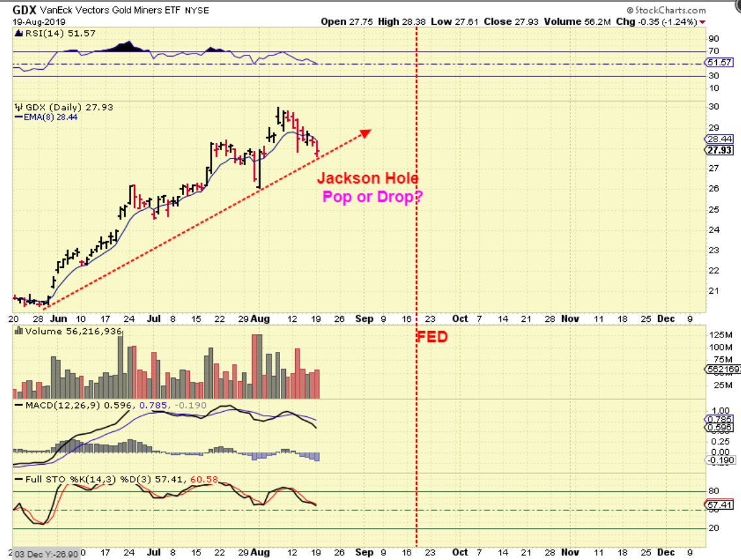Click the Volume histogram icon
Viewport: 741px width, 560px height.
(x=19, y=332)
